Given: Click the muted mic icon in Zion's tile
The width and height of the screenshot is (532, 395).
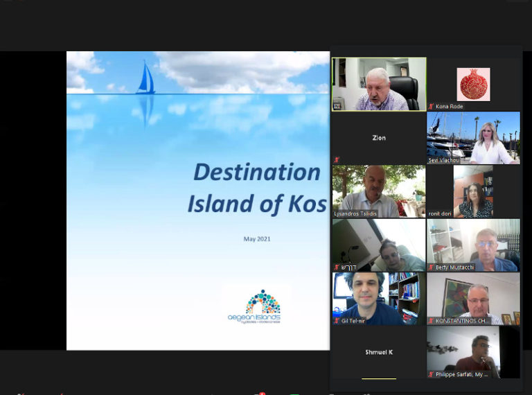Looking at the screenshot, I should point(337,160).
